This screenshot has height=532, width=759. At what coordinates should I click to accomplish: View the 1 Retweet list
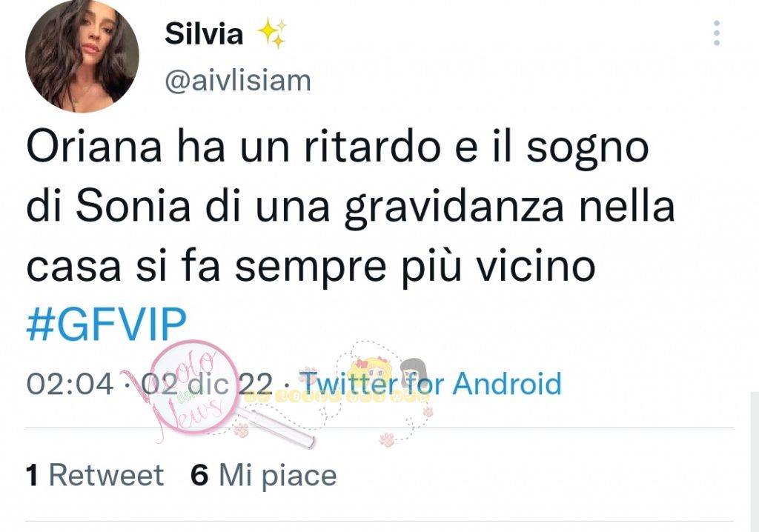click(x=95, y=475)
